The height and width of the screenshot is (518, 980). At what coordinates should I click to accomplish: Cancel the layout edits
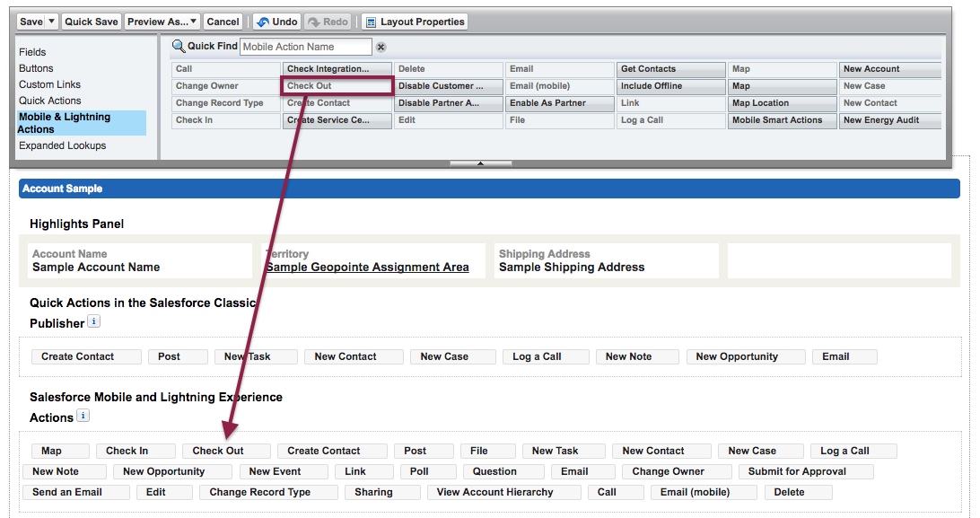223,22
